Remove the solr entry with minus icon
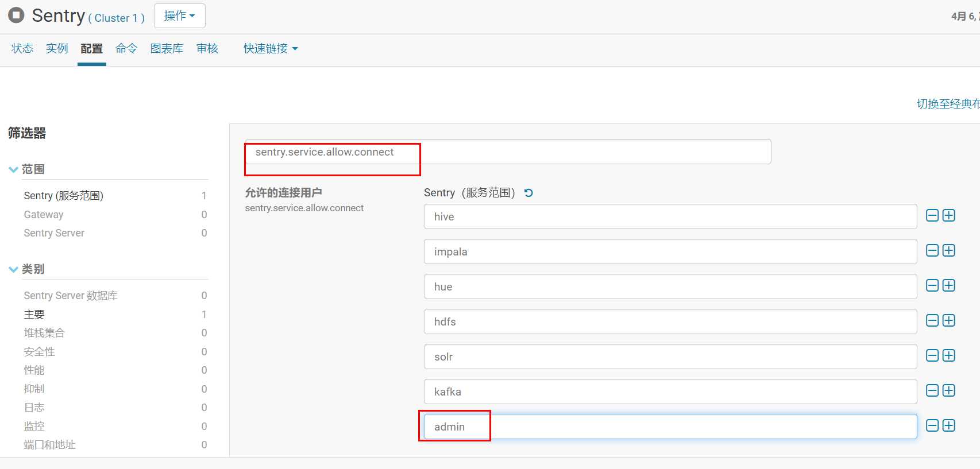 [x=932, y=355]
